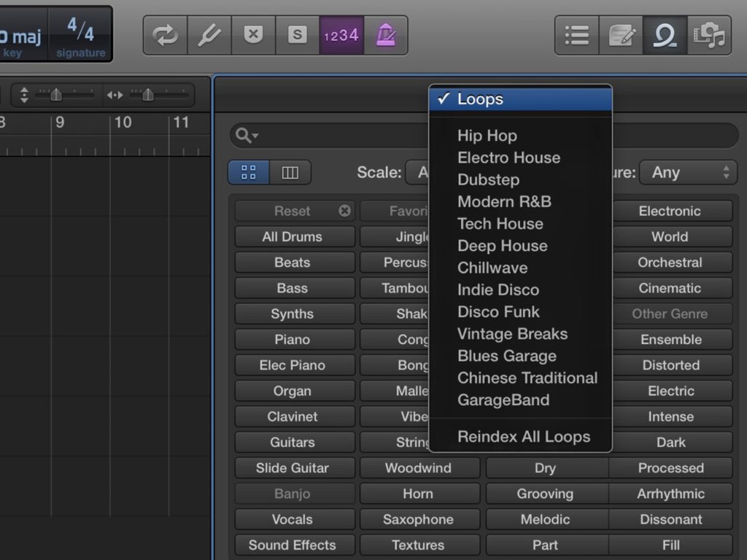Click bar 9 on the ruler
747x560 pixels.
click(x=60, y=122)
